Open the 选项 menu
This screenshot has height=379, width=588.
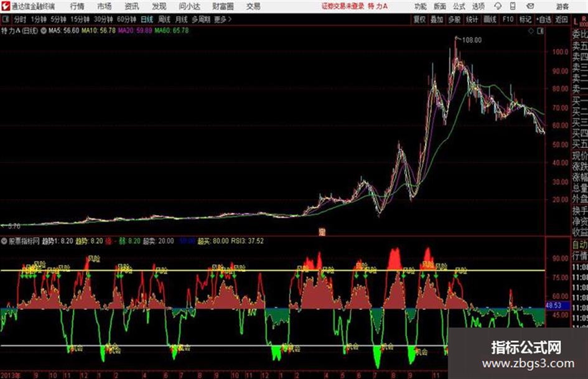click(478, 6)
